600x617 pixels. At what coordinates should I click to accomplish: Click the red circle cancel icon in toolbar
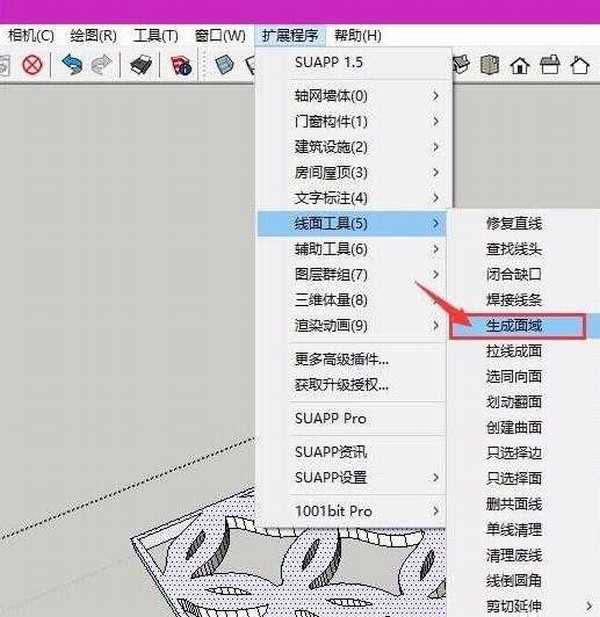click(32, 66)
